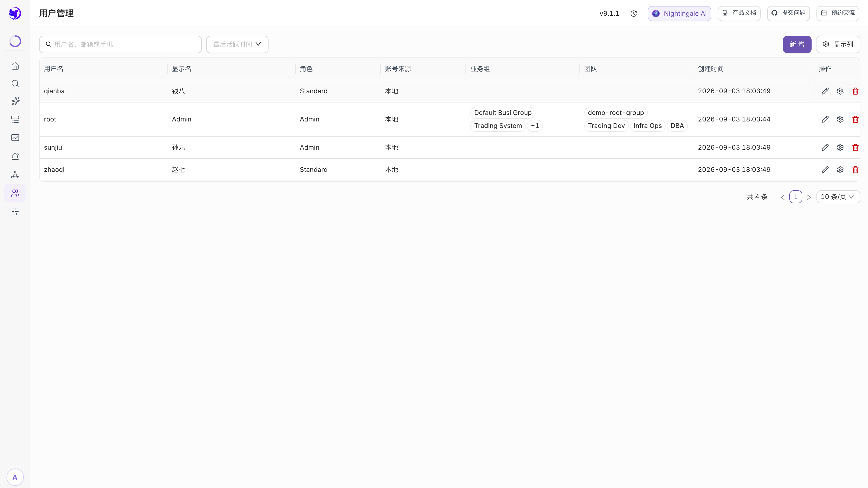Open the metrics chart sidebar icon

click(x=15, y=137)
